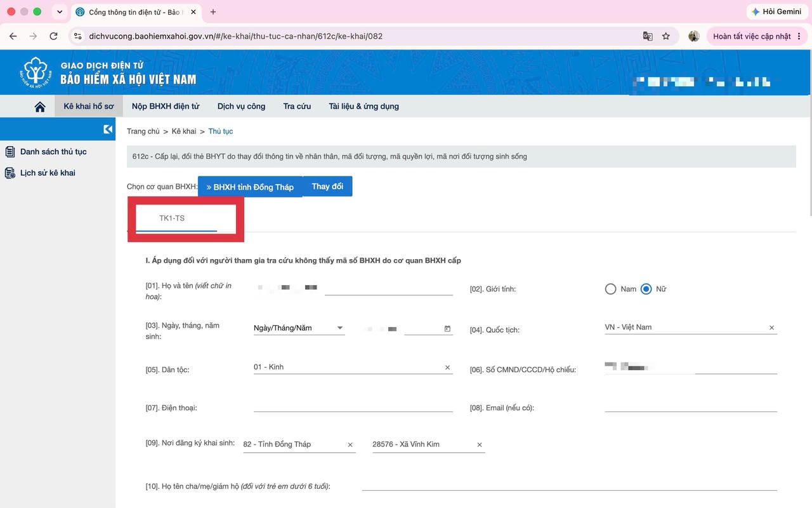Clear the 82 - Tỉnh Đồng Tháp selection
Image resolution: width=812 pixels, height=508 pixels.
tap(350, 444)
